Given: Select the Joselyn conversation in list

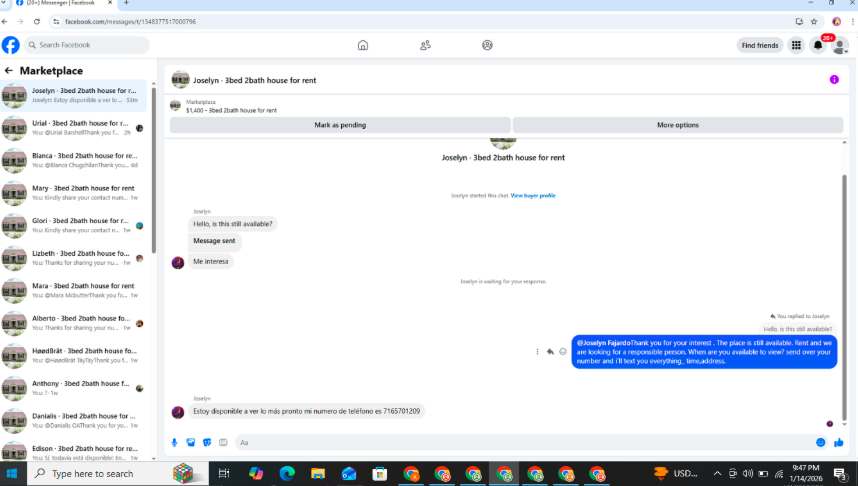Looking at the screenshot, I should click(x=74, y=95).
